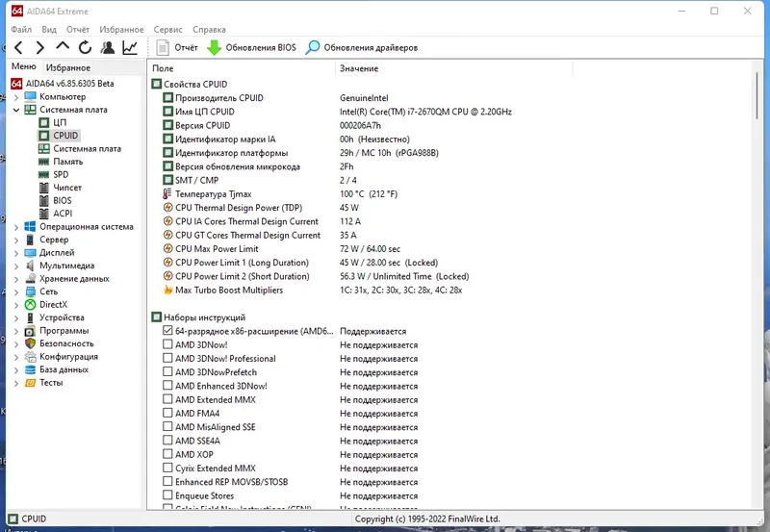Click the thermometer icon beside Температура Tjmax
770x532 pixels.
click(x=167, y=194)
